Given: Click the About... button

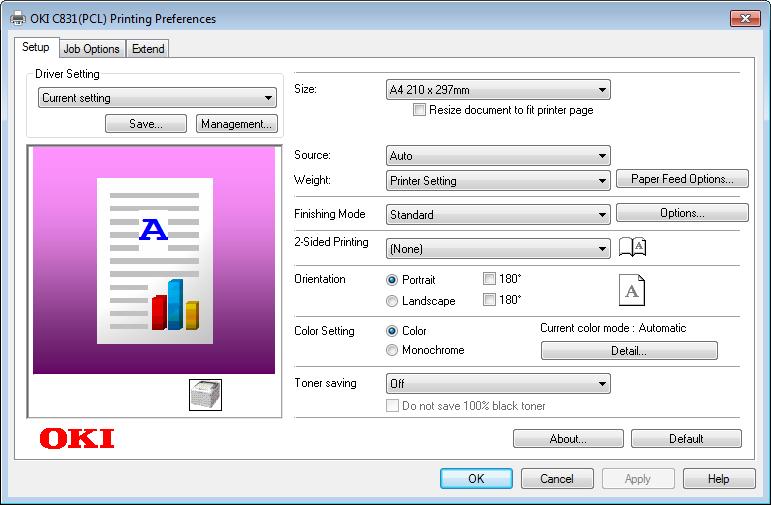Looking at the screenshot, I should pyautogui.click(x=568, y=439).
